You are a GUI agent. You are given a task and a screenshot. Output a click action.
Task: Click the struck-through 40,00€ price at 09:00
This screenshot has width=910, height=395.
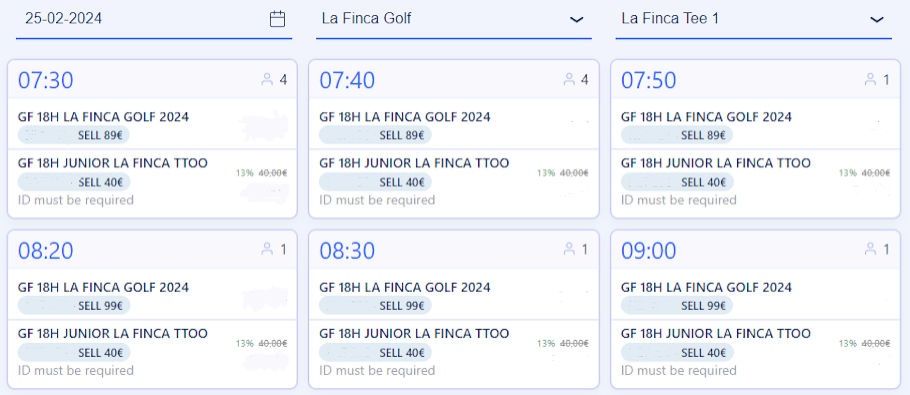point(876,343)
